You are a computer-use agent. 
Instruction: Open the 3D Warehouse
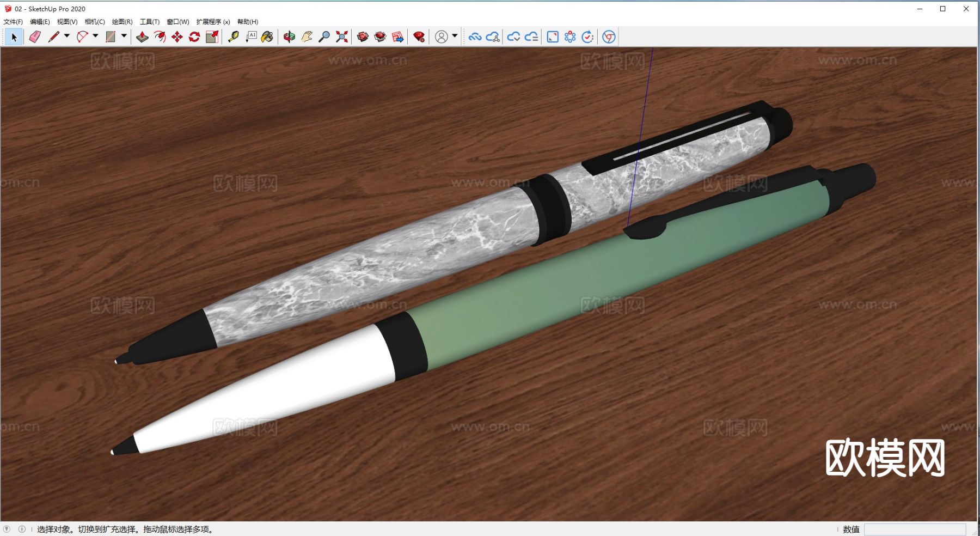[363, 37]
